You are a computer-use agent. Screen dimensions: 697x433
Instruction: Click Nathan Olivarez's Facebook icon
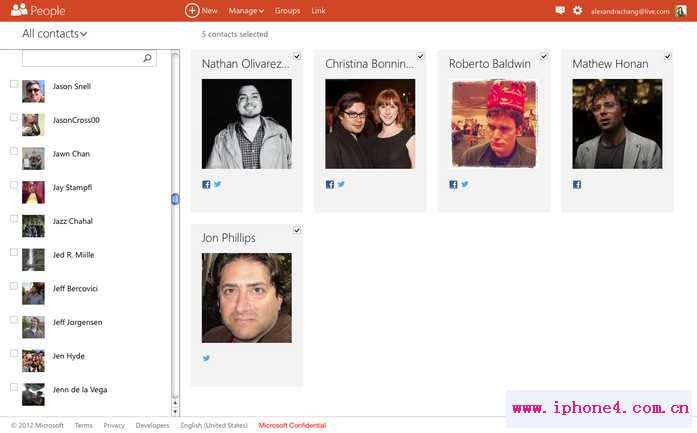pyautogui.click(x=207, y=184)
